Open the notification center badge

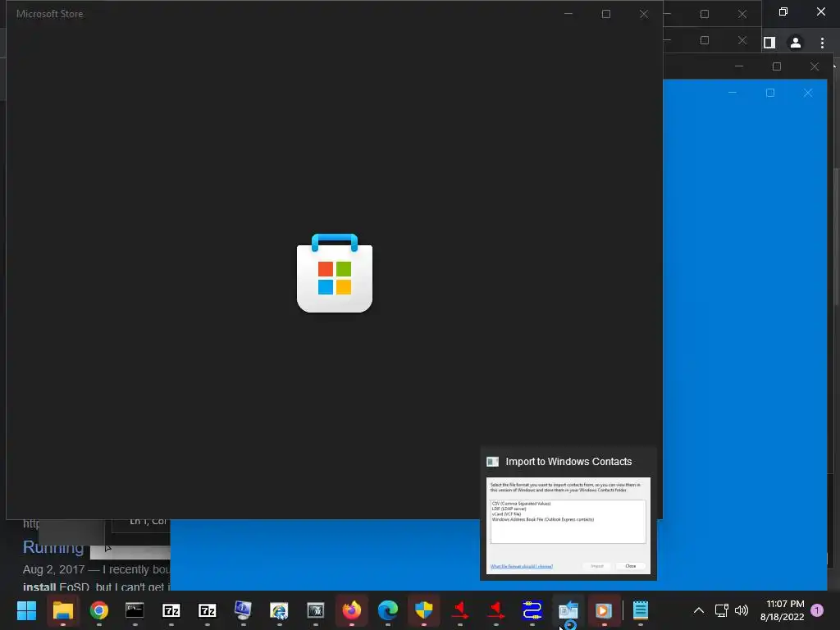(x=817, y=610)
